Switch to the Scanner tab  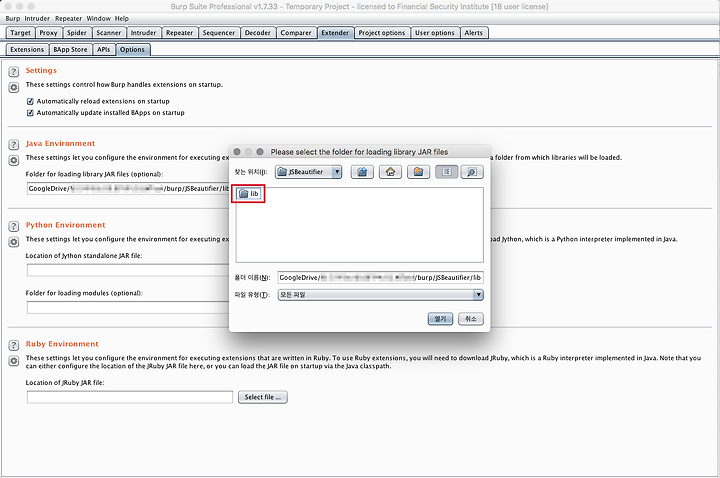pos(109,33)
